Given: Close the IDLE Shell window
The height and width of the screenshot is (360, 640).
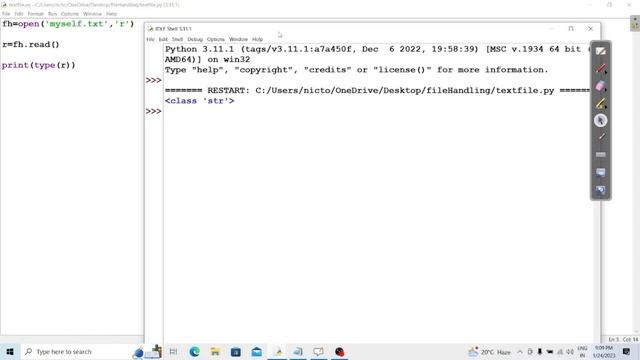Looking at the screenshot, I should (x=590, y=29).
